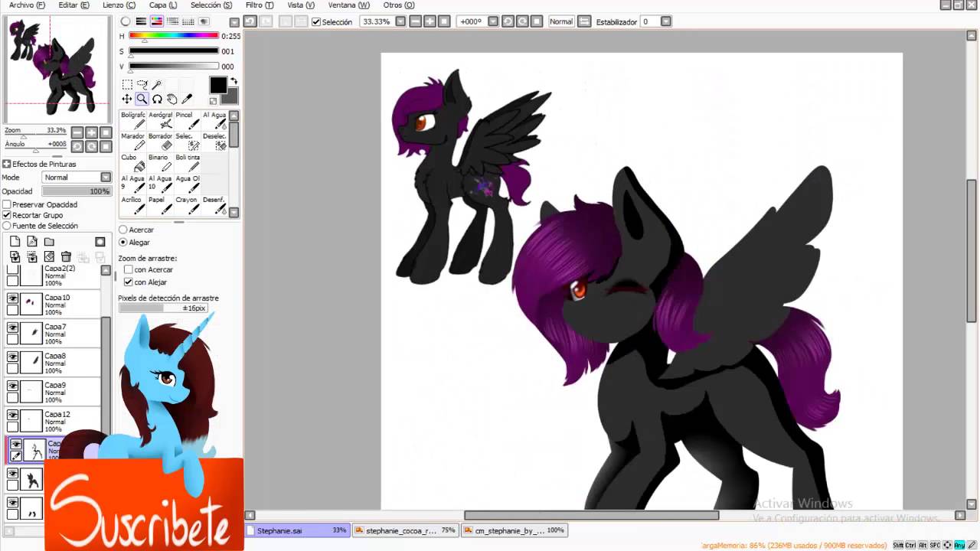Click the Hue slider bar
Viewport: 980px width, 551px height.
pyautogui.click(x=174, y=36)
